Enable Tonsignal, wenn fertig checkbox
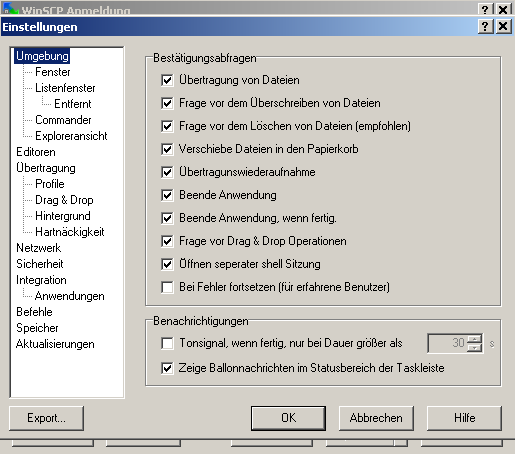The height and width of the screenshot is (454, 515). click(x=167, y=343)
